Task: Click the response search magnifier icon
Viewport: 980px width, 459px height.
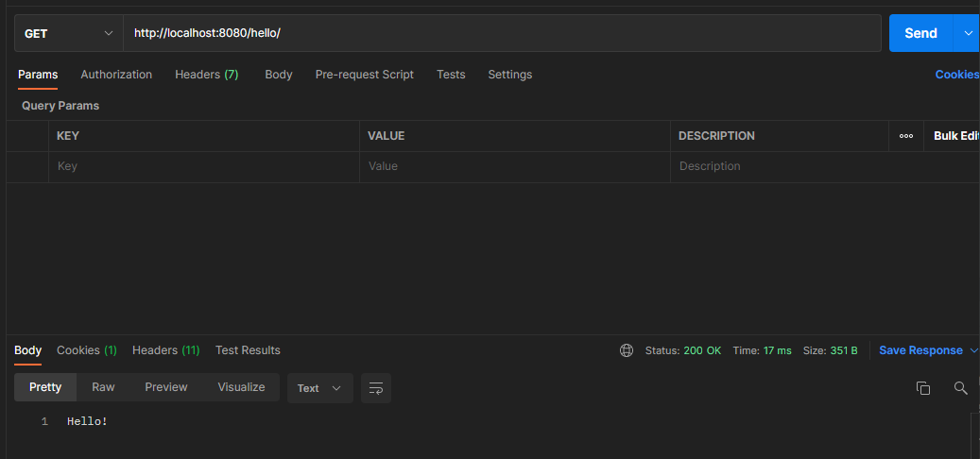Action: pyautogui.click(x=960, y=388)
